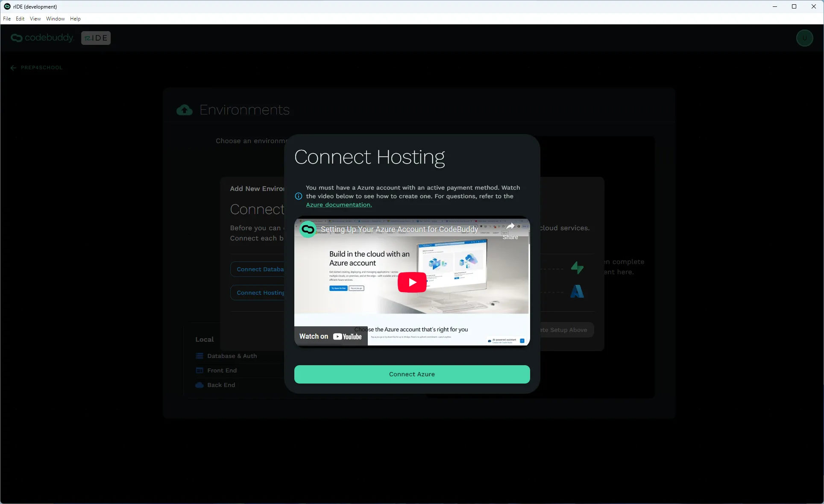Screen dimensions: 824x504
Task: Click the Local section heading
Action: pyautogui.click(x=205, y=340)
